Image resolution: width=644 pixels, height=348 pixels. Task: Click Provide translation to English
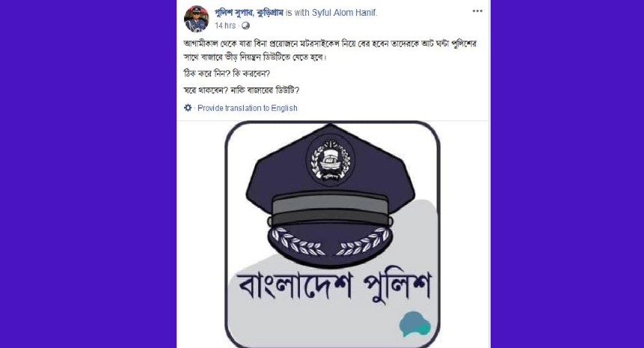[248, 108]
